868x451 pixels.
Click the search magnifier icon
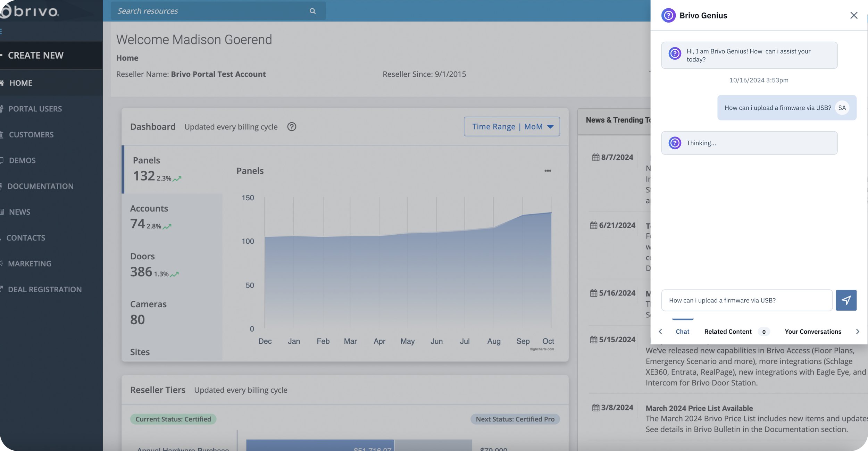(x=312, y=11)
